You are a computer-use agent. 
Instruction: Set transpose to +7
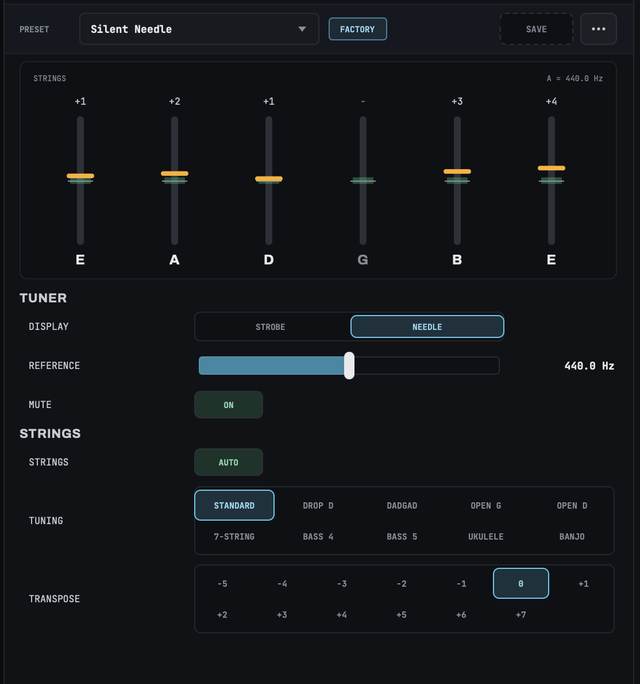(521, 615)
